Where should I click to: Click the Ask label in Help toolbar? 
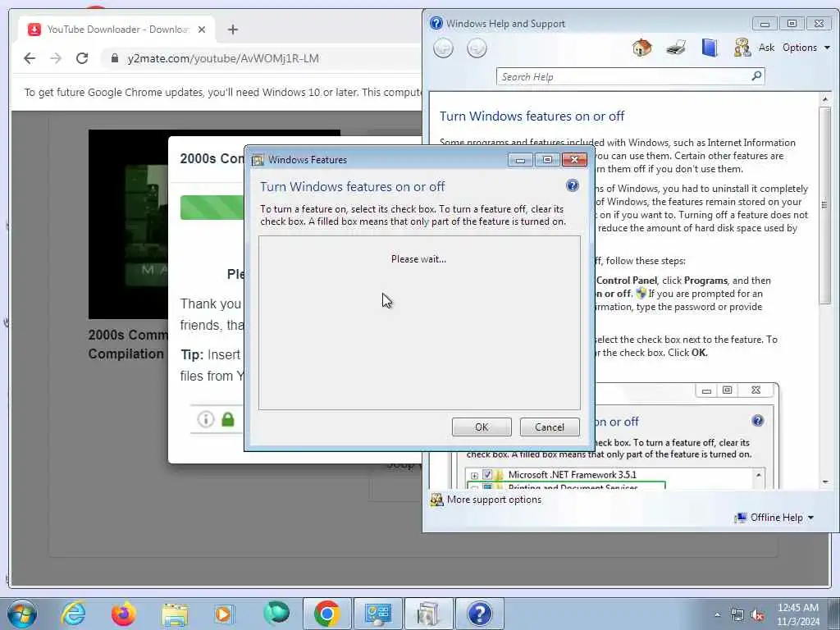[766, 48]
